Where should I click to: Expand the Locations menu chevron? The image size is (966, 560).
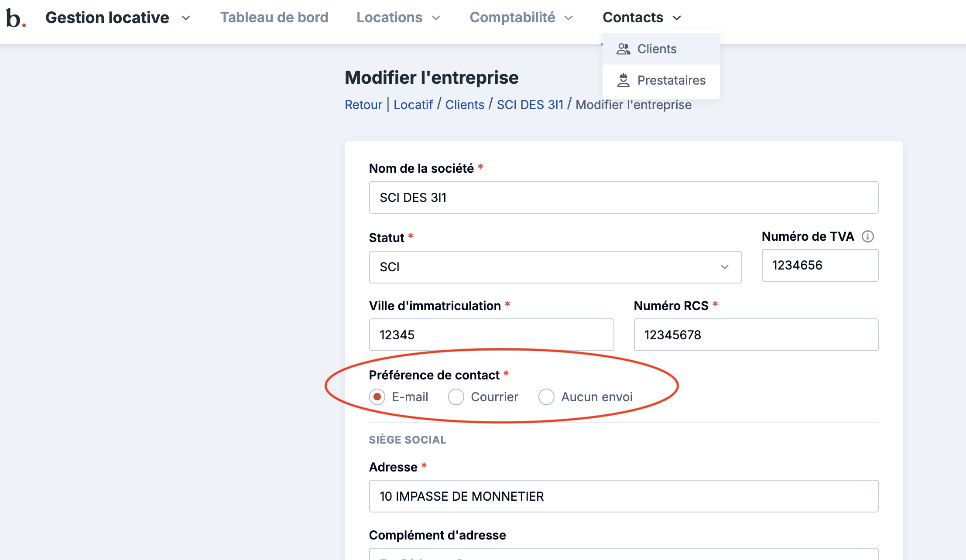pos(436,18)
